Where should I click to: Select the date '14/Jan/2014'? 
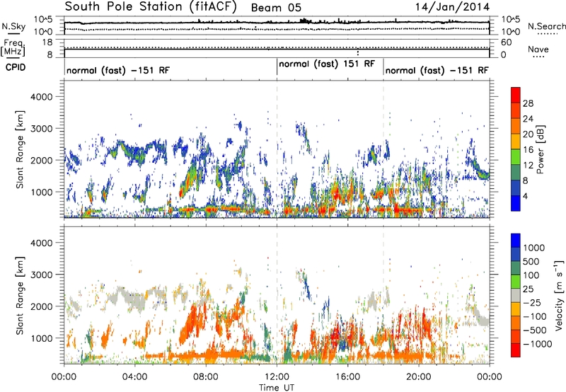click(x=452, y=7)
